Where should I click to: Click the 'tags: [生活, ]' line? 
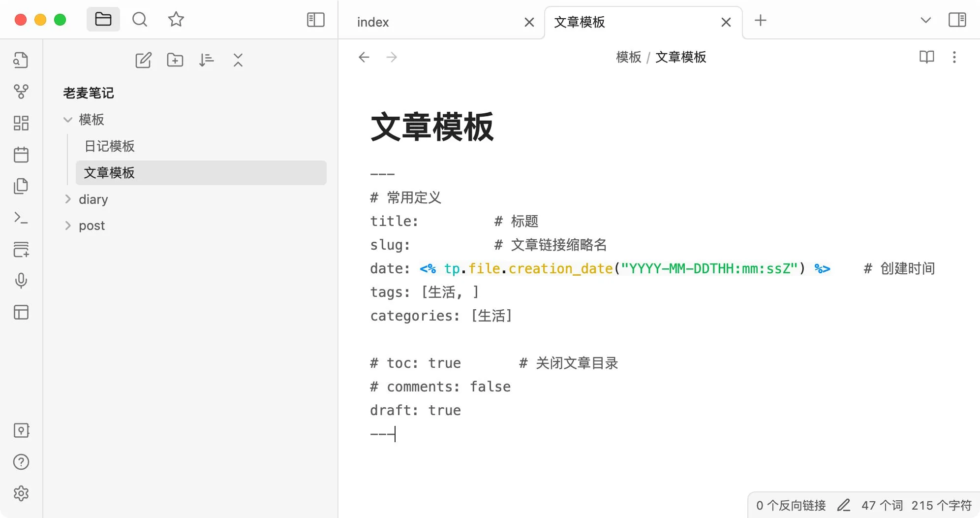[425, 292]
